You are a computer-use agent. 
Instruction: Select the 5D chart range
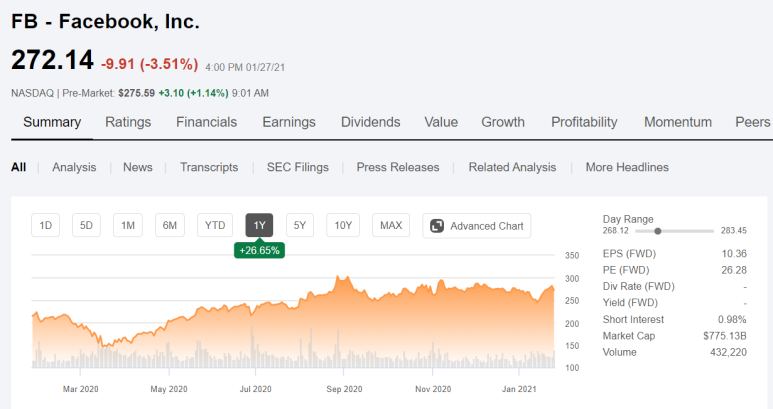coord(86,225)
